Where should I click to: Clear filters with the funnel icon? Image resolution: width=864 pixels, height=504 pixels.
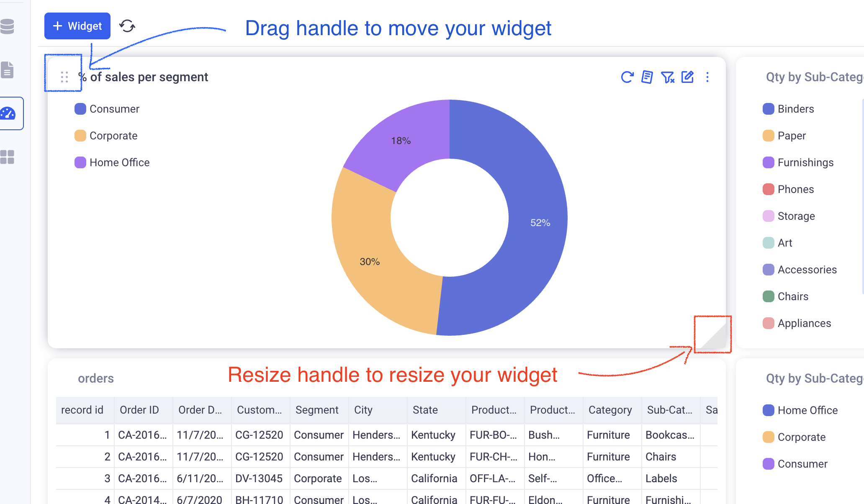pyautogui.click(x=667, y=77)
